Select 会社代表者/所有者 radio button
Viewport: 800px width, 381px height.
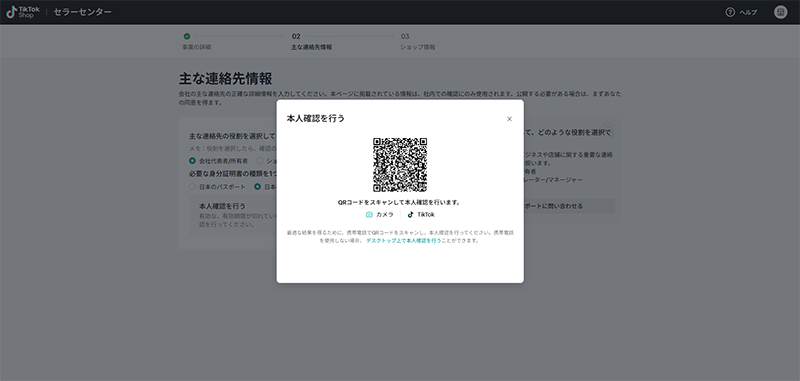(192, 161)
